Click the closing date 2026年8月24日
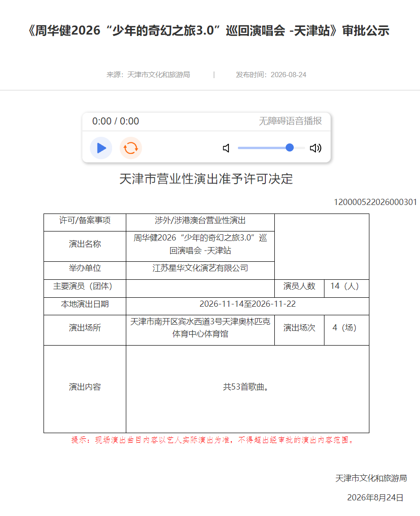420x516 pixels. (x=375, y=498)
